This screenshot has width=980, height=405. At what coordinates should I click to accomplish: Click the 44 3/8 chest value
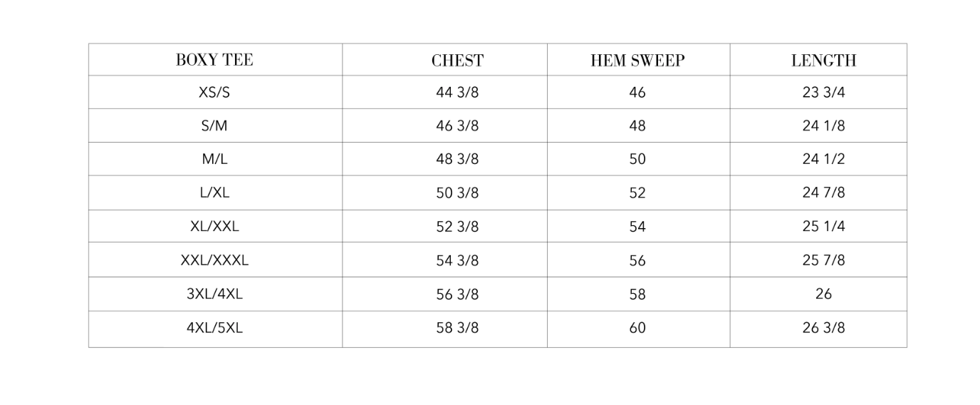(457, 93)
